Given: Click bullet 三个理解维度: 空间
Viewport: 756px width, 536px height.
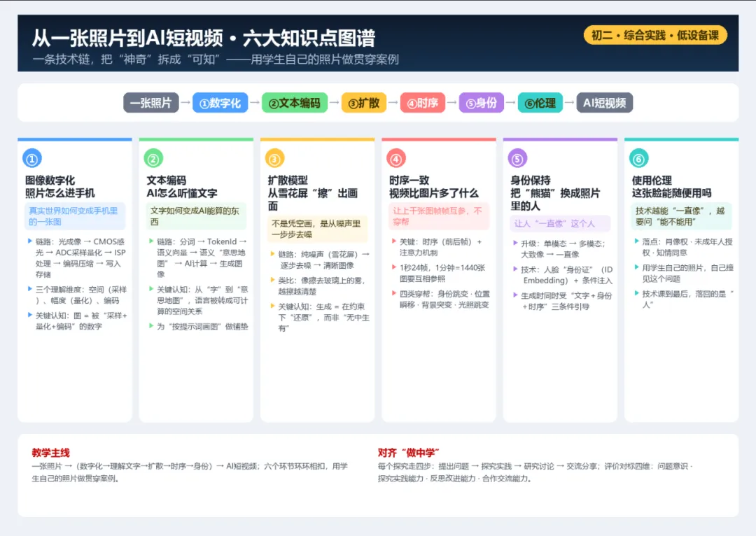Looking at the screenshot, I should (81, 295).
